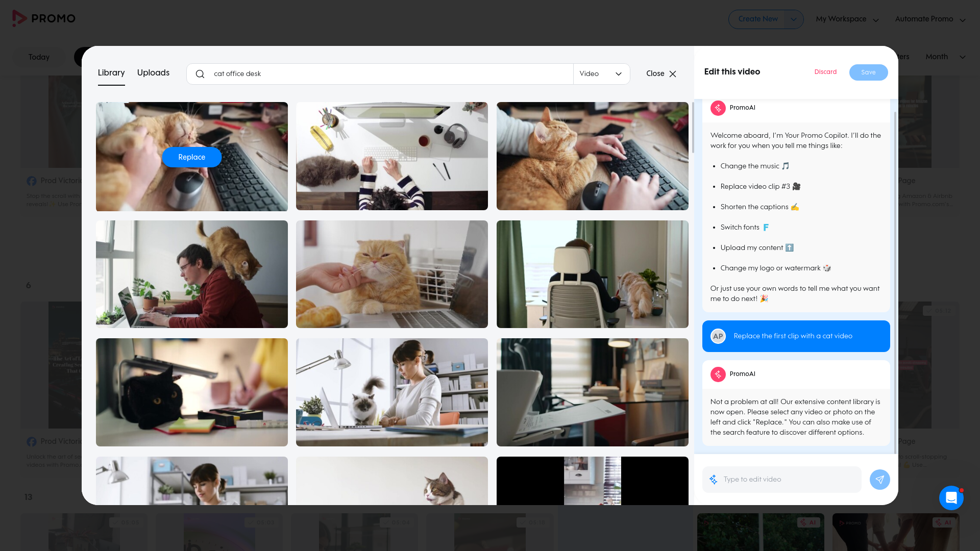Click the AP user avatar icon
Viewport: 980px width, 551px height.
pyautogui.click(x=718, y=336)
